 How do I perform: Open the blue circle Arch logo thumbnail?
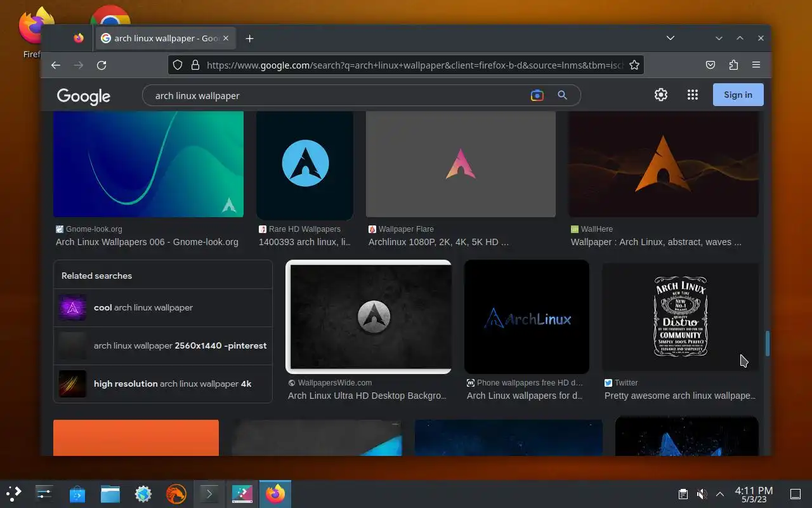pos(304,164)
